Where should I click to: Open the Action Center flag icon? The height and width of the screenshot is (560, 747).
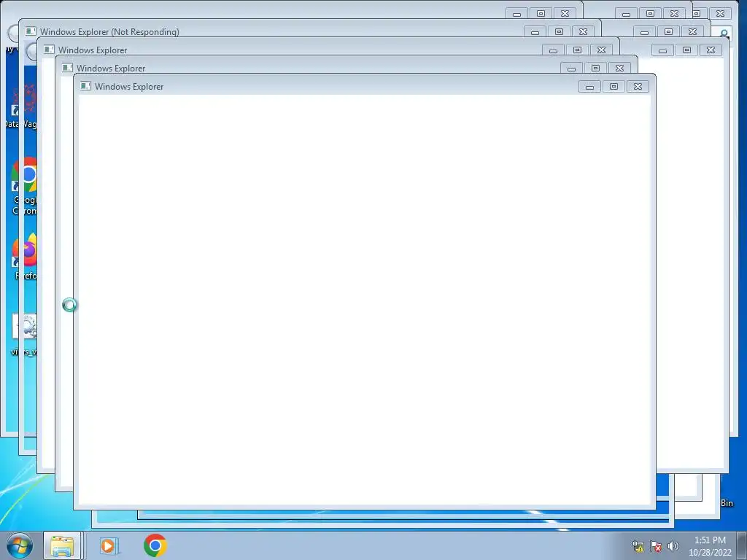pos(656,546)
